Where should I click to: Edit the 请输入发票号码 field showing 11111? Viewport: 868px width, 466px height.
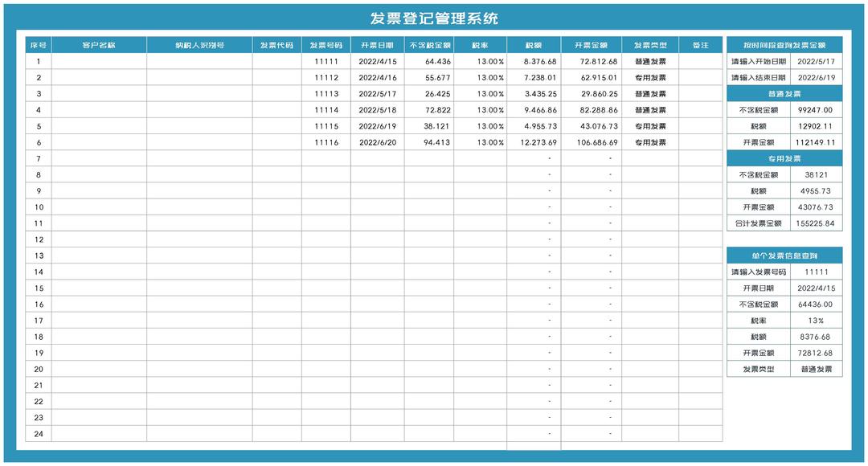point(817,272)
